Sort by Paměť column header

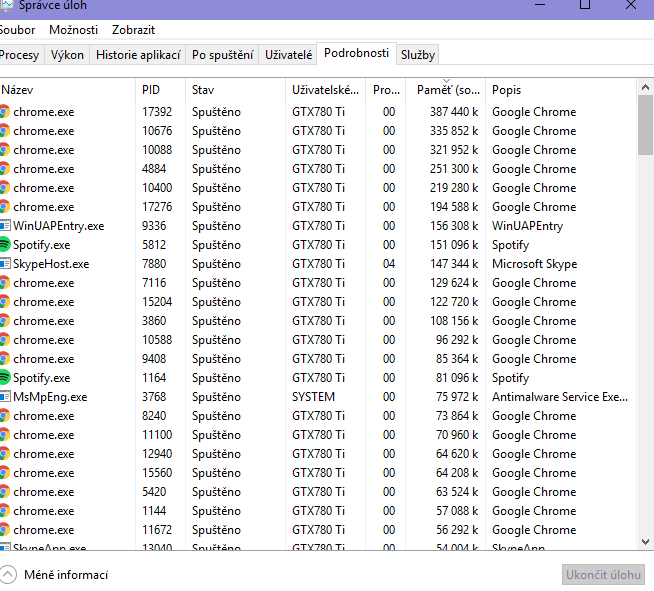coord(446,90)
